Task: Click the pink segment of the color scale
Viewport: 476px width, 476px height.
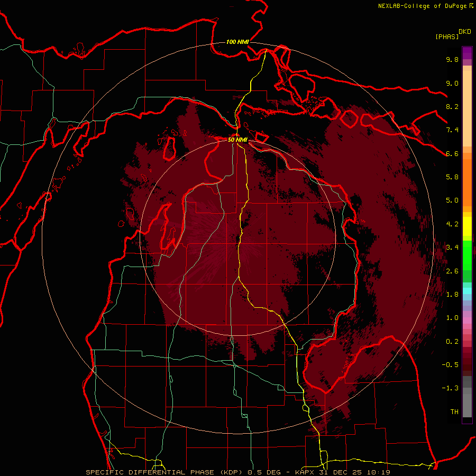Action: [x=467, y=321]
